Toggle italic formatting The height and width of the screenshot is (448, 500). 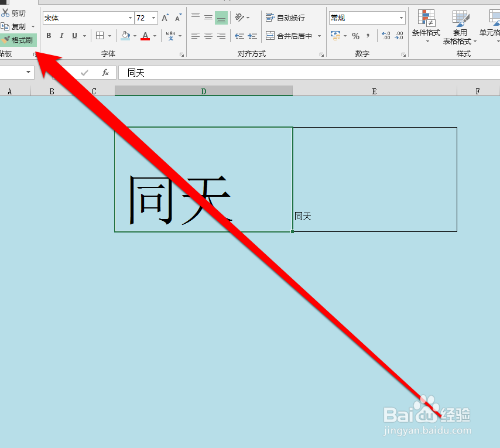(61, 36)
